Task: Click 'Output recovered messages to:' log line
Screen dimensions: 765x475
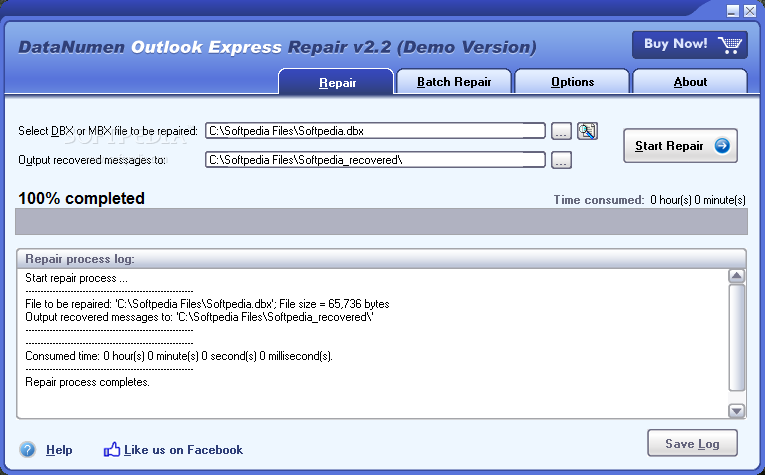Action: click(199, 317)
